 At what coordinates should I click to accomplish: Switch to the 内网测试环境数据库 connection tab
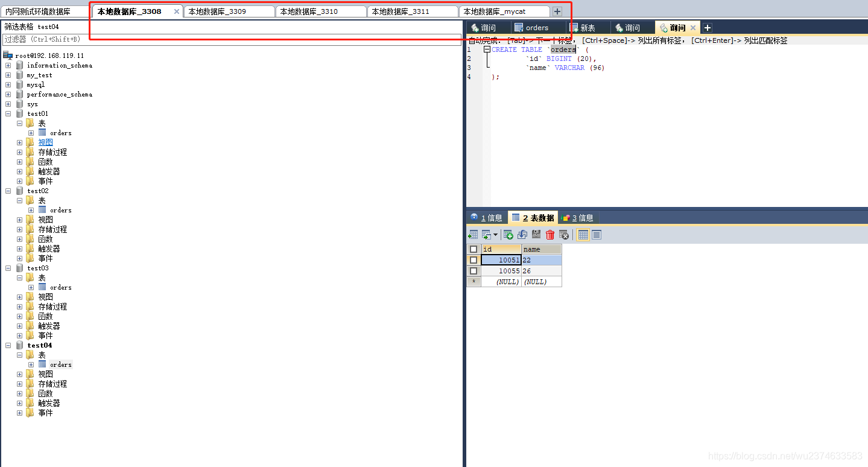tap(45, 11)
